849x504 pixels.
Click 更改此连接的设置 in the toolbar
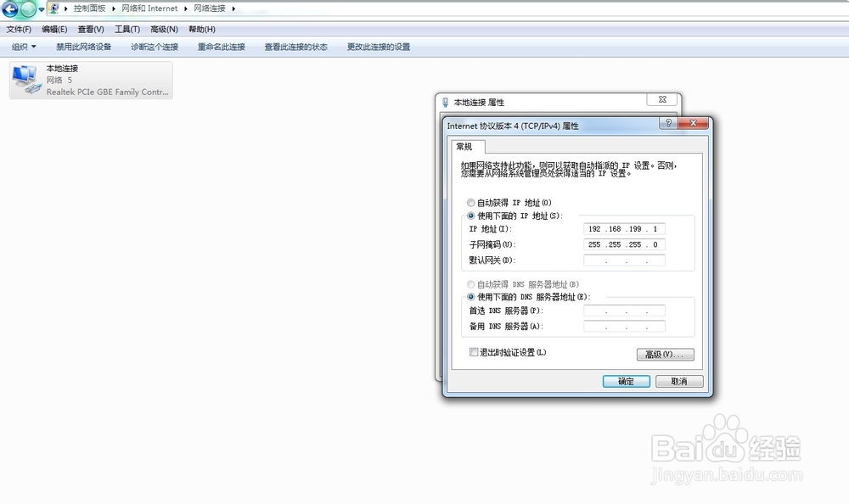379,48
